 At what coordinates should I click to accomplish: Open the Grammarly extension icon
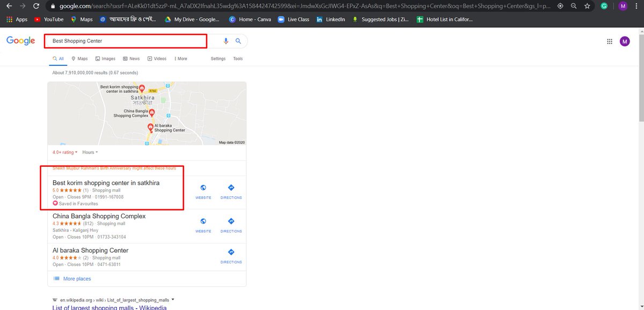tap(604, 6)
